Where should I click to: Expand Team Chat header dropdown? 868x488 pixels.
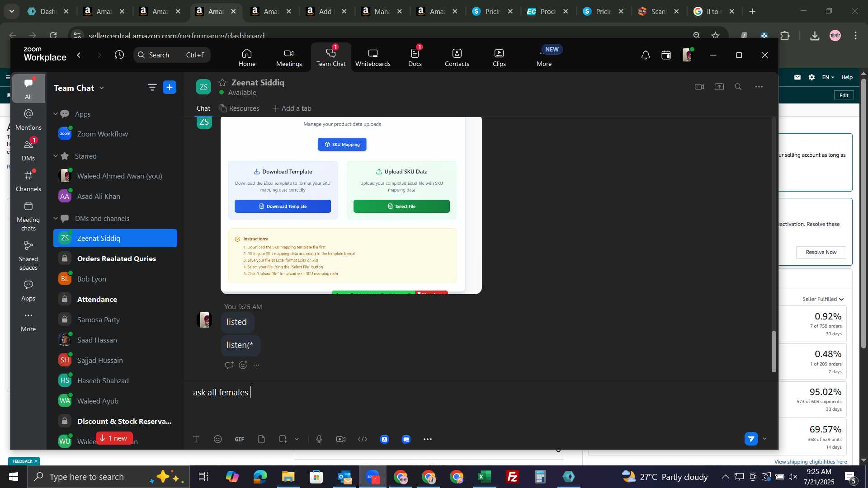tap(102, 88)
